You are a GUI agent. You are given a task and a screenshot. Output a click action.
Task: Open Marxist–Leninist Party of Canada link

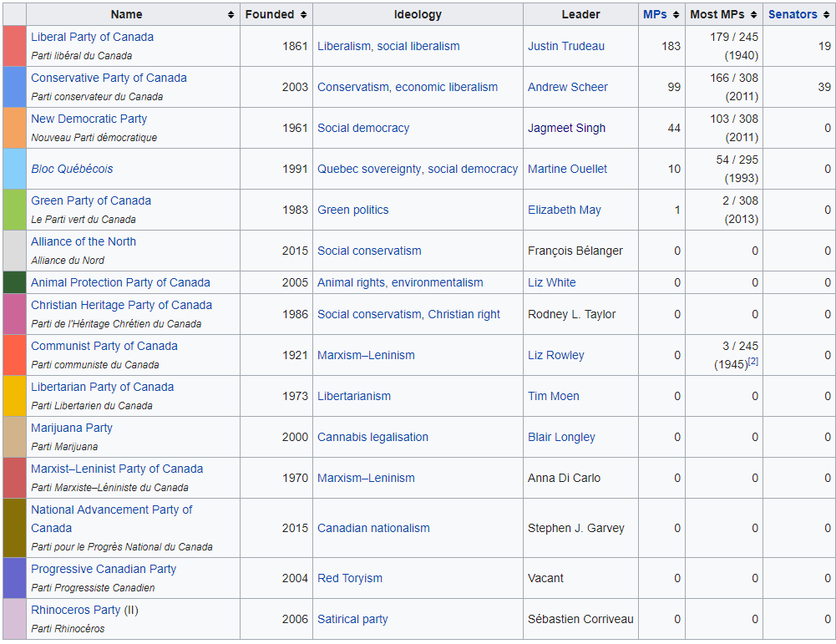pos(117,469)
